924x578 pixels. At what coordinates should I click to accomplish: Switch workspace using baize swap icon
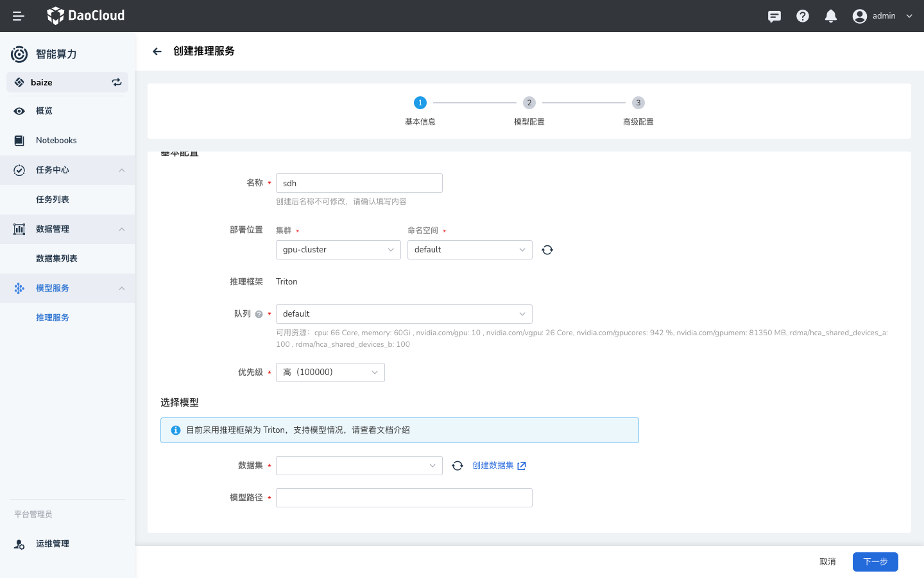tap(117, 82)
